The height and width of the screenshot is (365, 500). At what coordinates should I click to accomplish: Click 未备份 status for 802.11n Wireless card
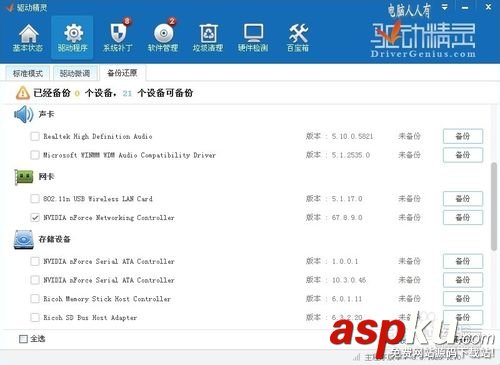coord(409,199)
